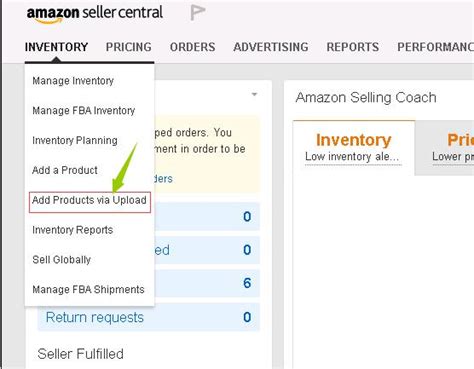Image resolution: width=474 pixels, height=369 pixels.
Task: Expand the small dropdown arrow in orders panel
Action: 254,94
